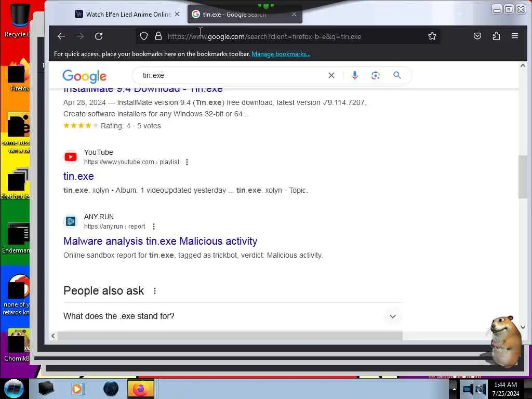Go back using the browser back arrow
Image resolution: width=532 pixels, height=399 pixels.
pos(61,36)
